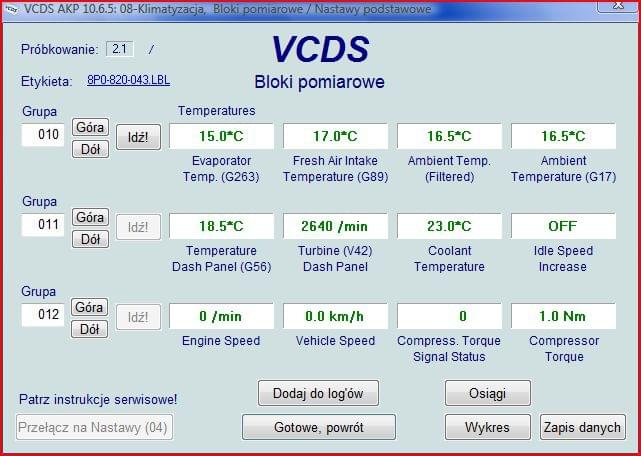Click the Coolant Temperature label
The height and width of the screenshot is (456, 641).
(x=449, y=258)
